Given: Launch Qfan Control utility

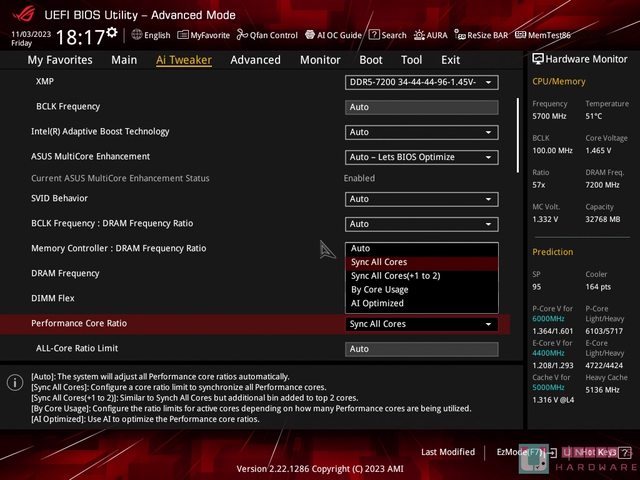Looking at the screenshot, I should click(263, 35).
